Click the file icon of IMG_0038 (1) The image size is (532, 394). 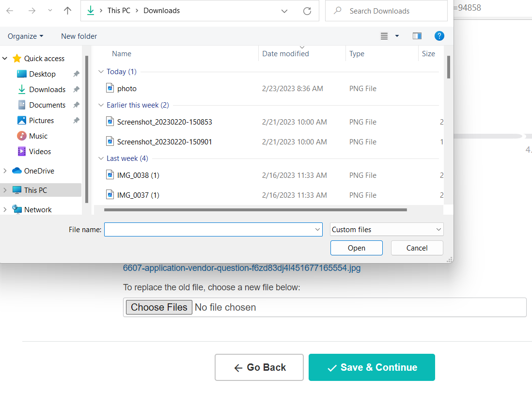pos(110,175)
